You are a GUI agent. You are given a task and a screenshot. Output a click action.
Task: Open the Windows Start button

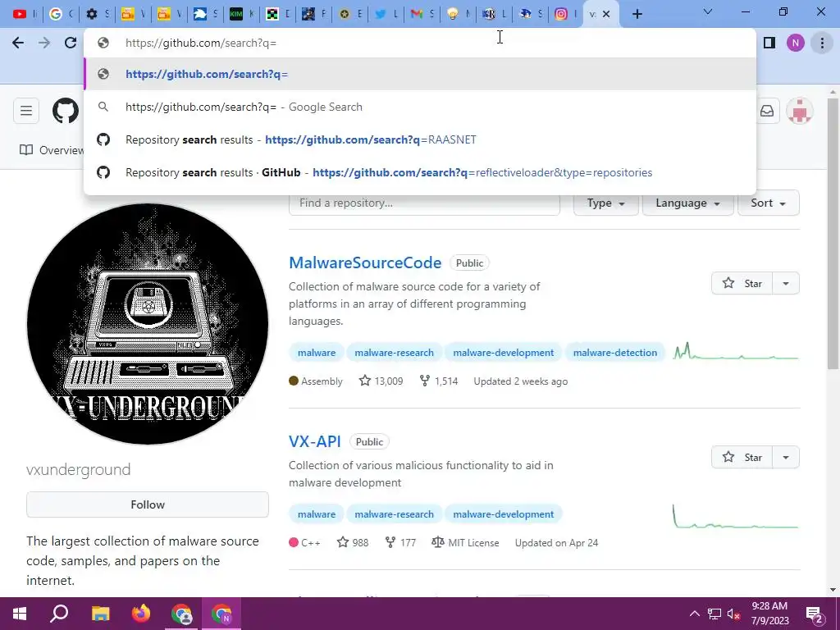pos(20,614)
